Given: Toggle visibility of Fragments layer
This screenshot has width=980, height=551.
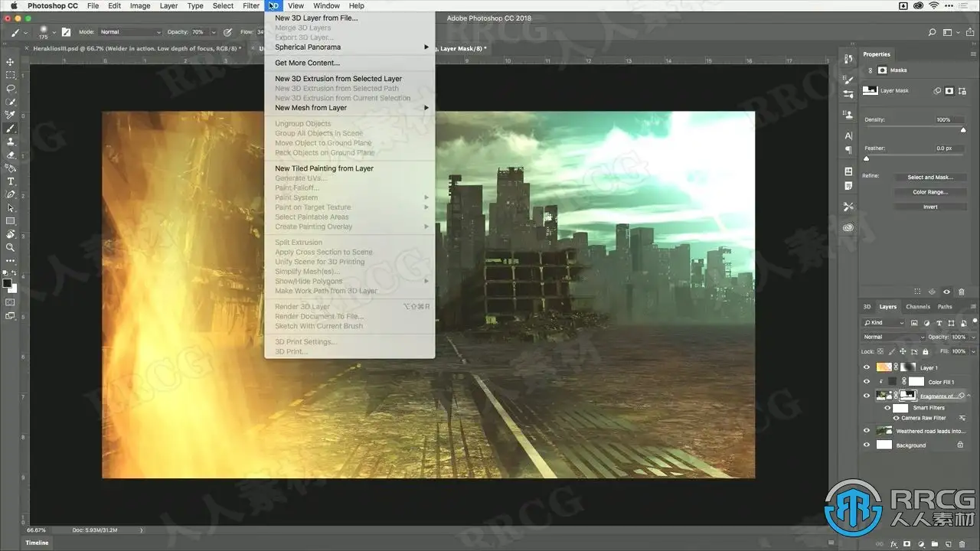Looking at the screenshot, I should (x=867, y=396).
